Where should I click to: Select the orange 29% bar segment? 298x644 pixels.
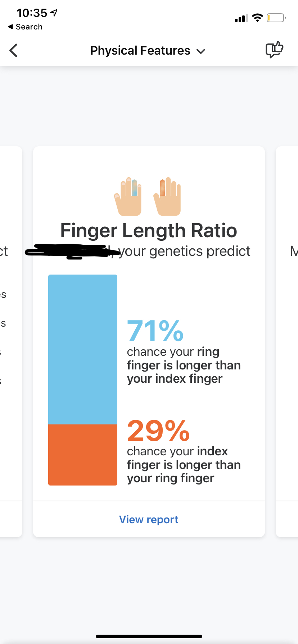83,455
